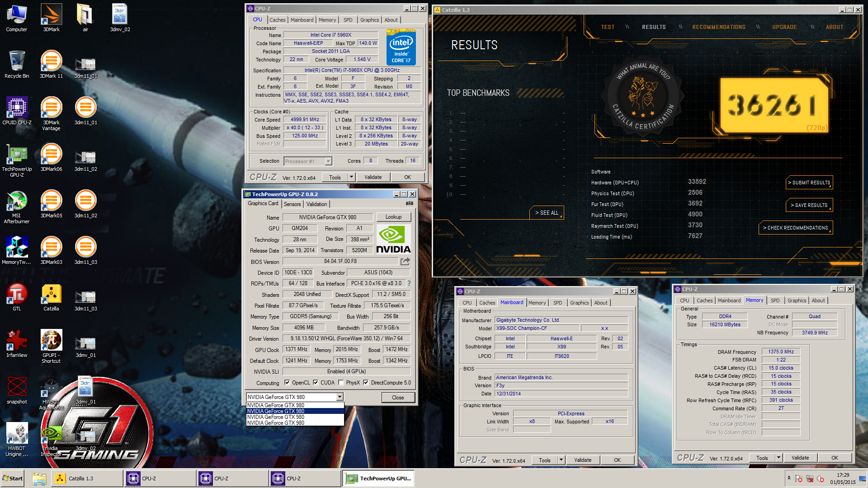868x488 pixels.
Task: Open the 3DMark06 desktop shortcut
Action: coord(51,157)
